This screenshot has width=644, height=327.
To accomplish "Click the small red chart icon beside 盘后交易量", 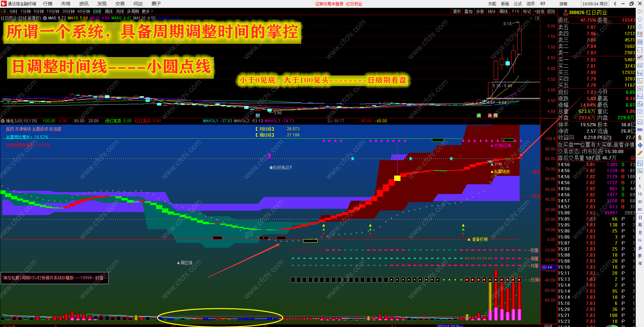I will 633,158.
